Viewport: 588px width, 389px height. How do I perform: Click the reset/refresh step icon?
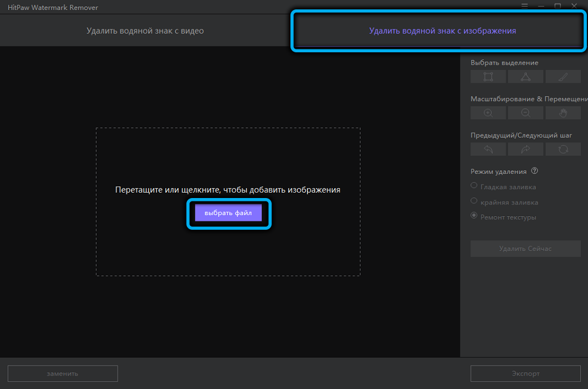click(563, 149)
